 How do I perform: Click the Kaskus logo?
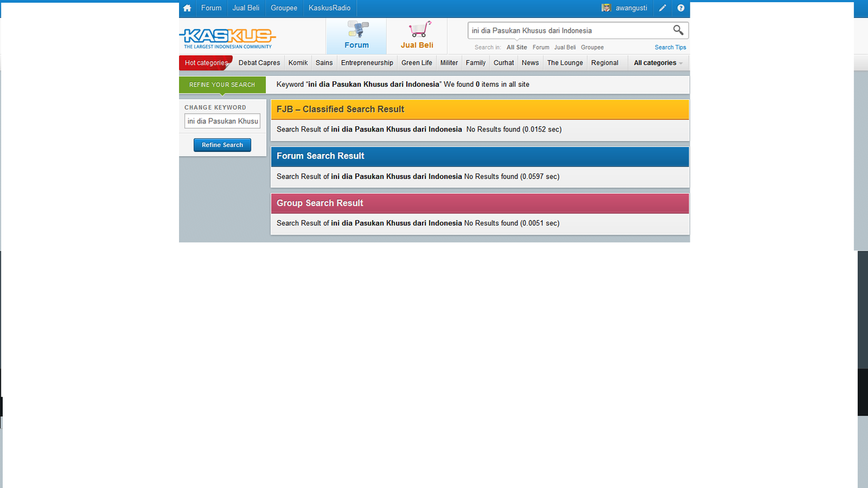point(228,38)
